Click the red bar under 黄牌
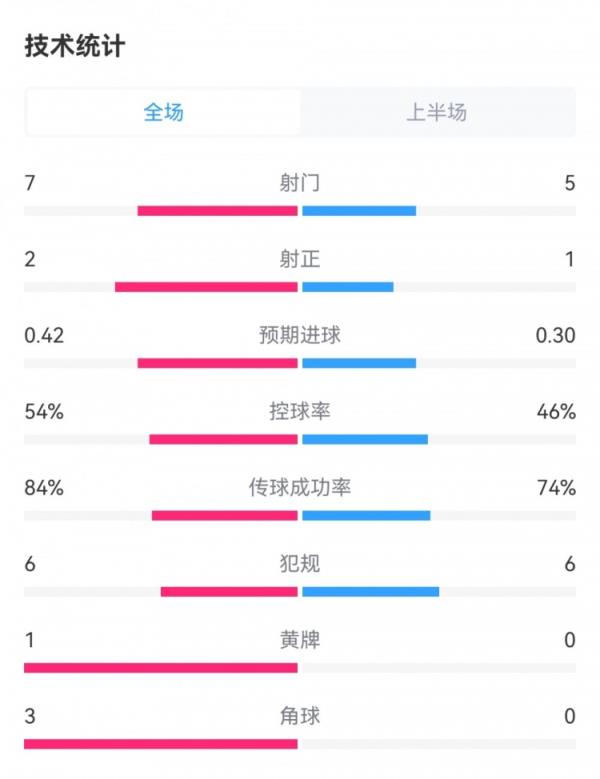600x779 pixels. point(161,668)
